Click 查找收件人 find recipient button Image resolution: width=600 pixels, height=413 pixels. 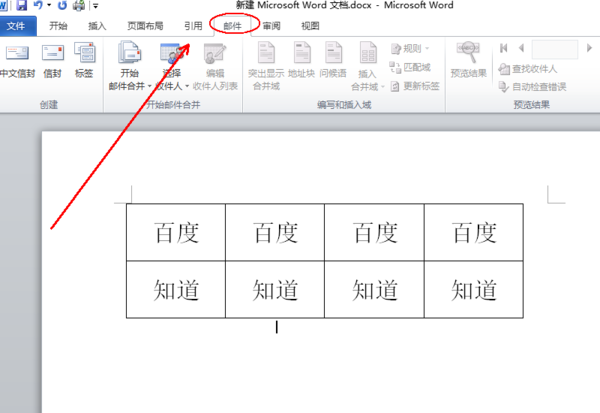528,69
